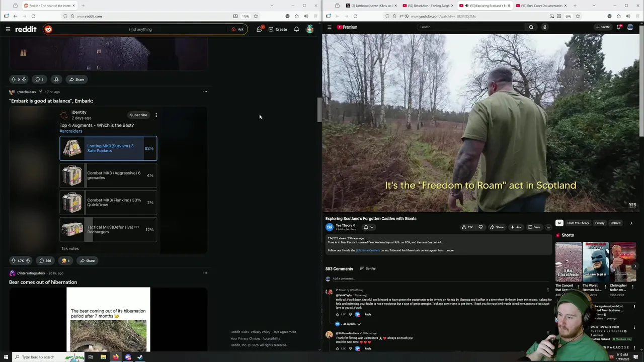644x362 pixels.
Task: Like the Exploring Scotland video
Action: (467, 227)
